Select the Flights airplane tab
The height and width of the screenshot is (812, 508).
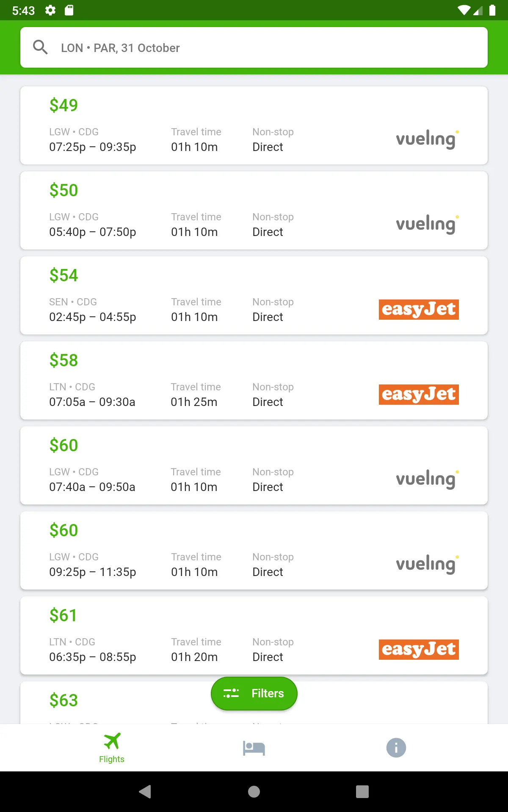[112, 748]
